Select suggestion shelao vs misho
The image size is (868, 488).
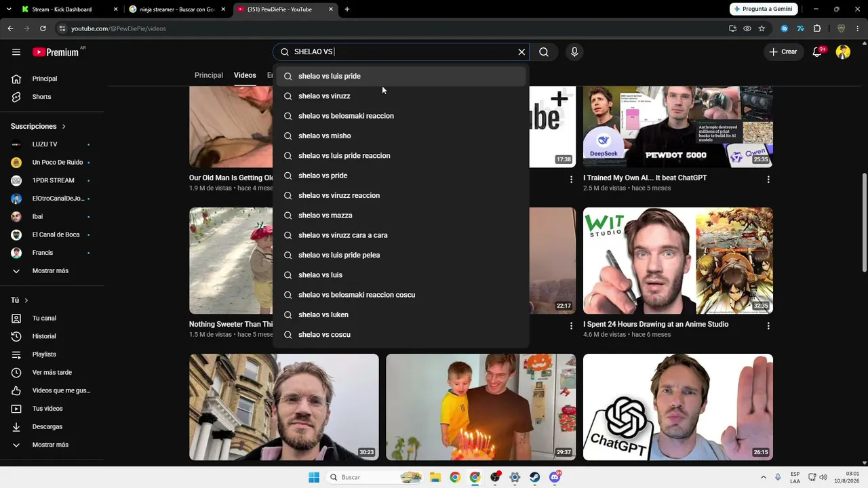pyautogui.click(x=401, y=136)
